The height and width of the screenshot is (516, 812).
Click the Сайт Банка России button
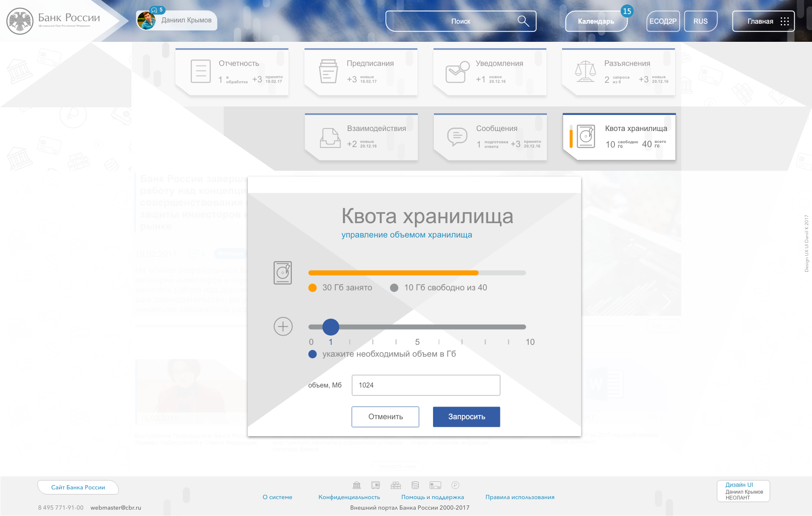coord(78,487)
